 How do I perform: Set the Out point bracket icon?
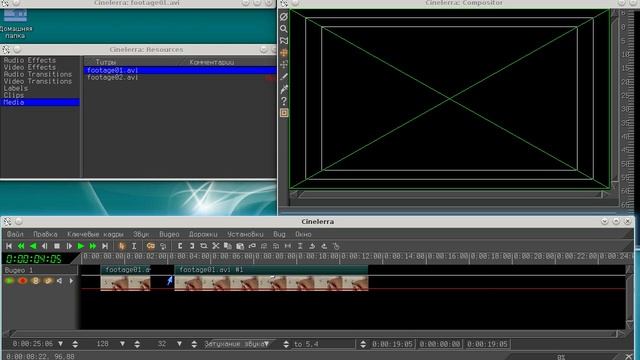[x=191, y=246]
